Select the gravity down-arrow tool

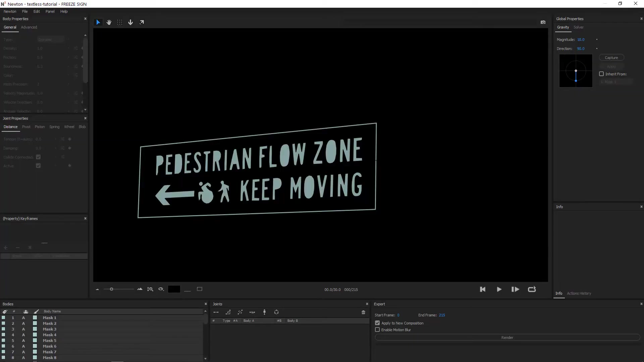(x=130, y=22)
